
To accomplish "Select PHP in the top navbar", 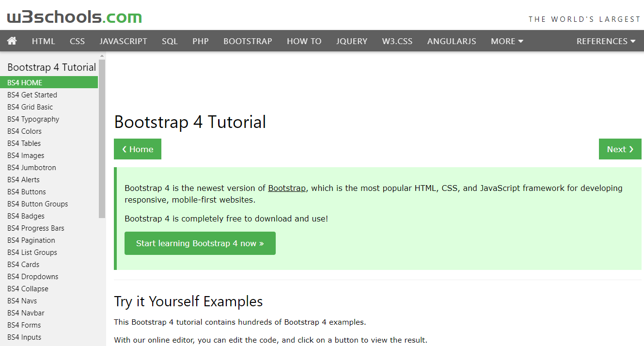I will 201,41.
